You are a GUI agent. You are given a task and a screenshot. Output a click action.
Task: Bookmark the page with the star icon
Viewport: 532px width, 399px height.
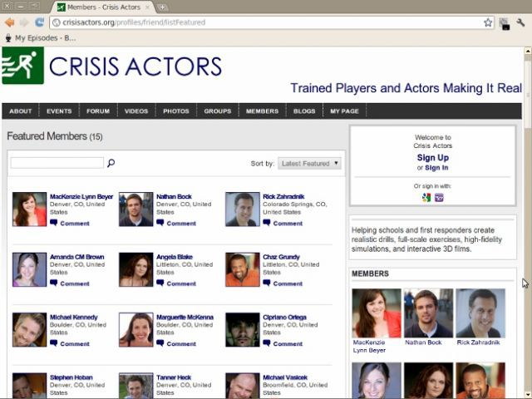click(x=488, y=22)
